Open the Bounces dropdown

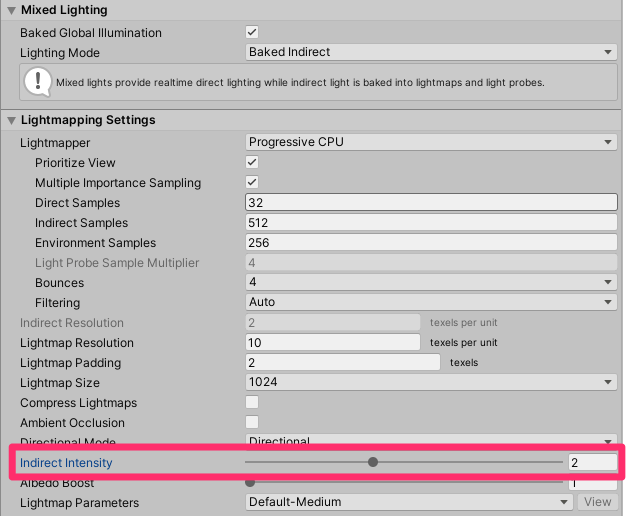431,282
